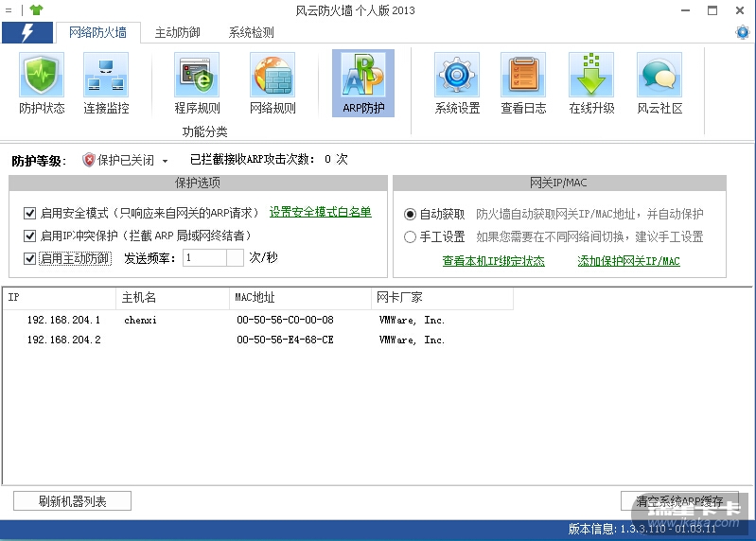Sort by the 网卡厂家 column header
This screenshot has width=756, height=541.
[x=442, y=298]
